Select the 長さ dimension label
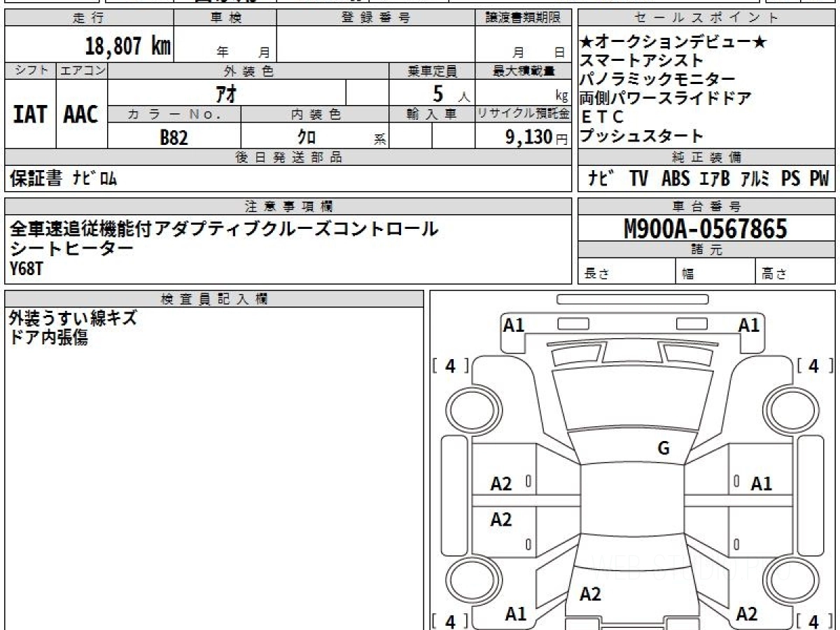The width and height of the screenshot is (840, 630). tap(596, 274)
